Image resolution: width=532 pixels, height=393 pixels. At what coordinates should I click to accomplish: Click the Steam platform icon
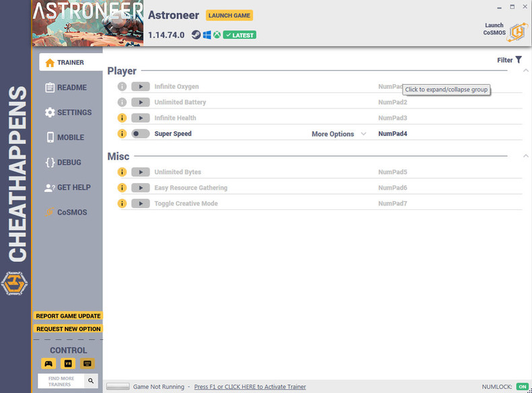[x=196, y=34]
